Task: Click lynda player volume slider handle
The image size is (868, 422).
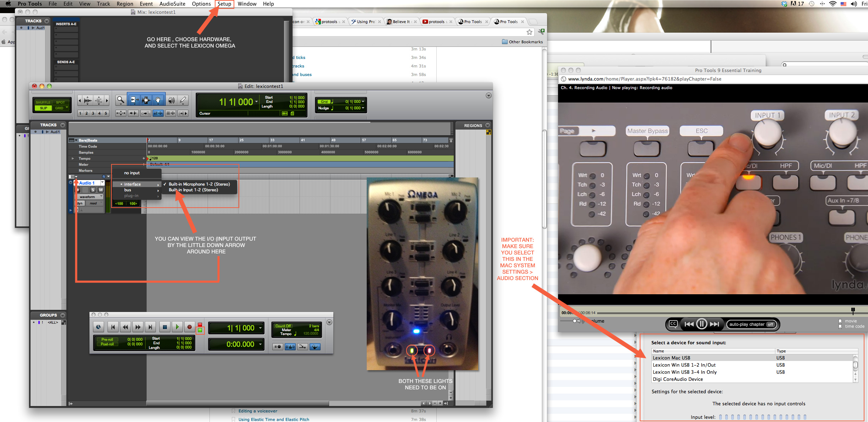Action: (574, 321)
